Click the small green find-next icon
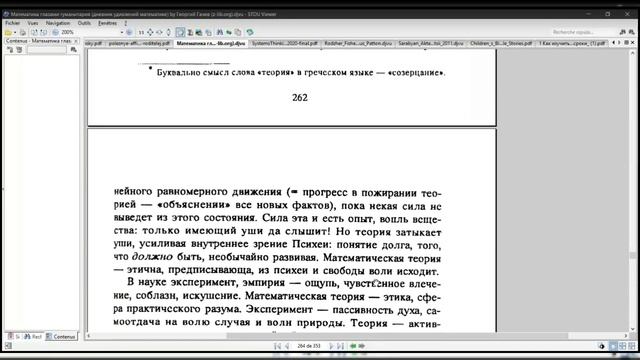 pyautogui.click(x=229, y=32)
